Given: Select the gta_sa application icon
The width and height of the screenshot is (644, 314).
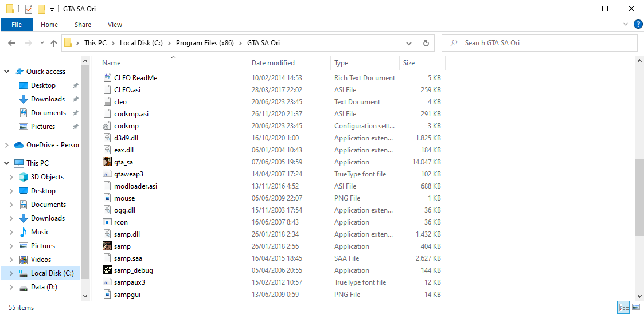Looking at the screenshot, I should click(x=107, y=162).
